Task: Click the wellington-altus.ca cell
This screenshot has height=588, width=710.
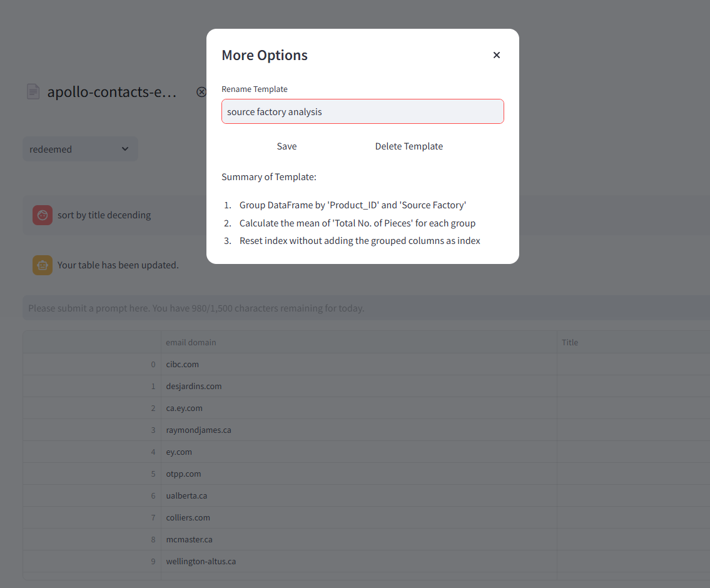Action: click(201, 562)
